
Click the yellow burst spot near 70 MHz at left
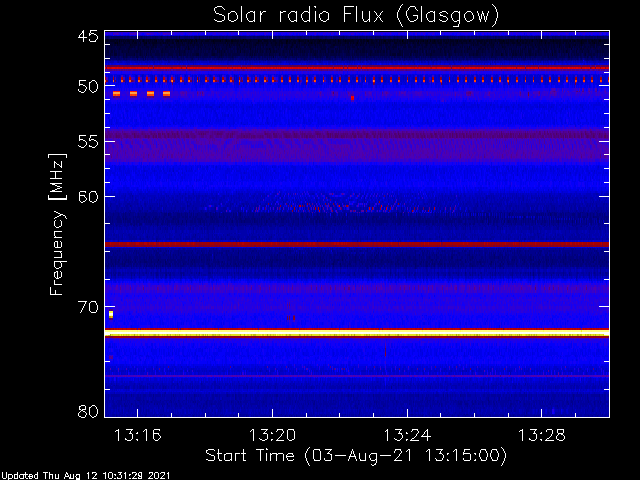point(111,314)
